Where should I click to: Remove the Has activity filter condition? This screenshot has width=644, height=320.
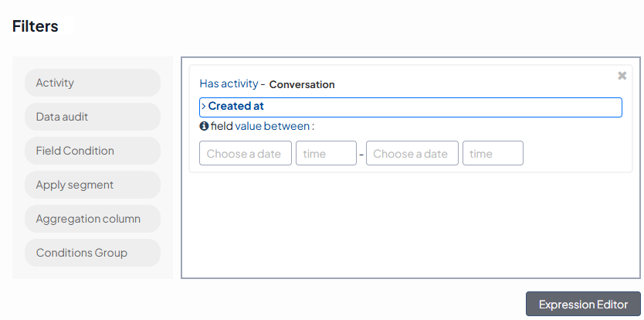[622, 76]
